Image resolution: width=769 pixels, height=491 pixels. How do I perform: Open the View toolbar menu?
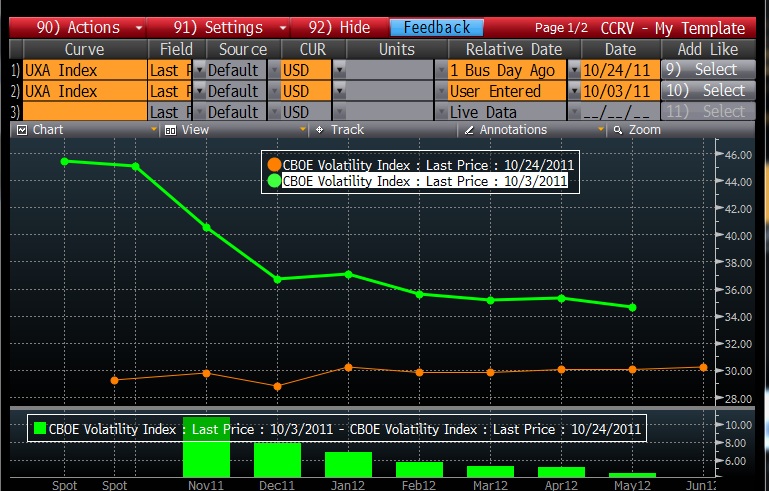click(235, 130)
